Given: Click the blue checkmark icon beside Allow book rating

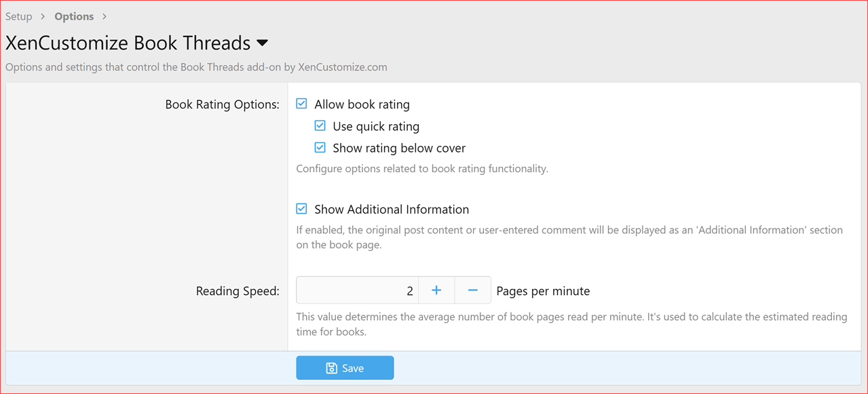Looking at the screenshot, I should click(301, 103).
